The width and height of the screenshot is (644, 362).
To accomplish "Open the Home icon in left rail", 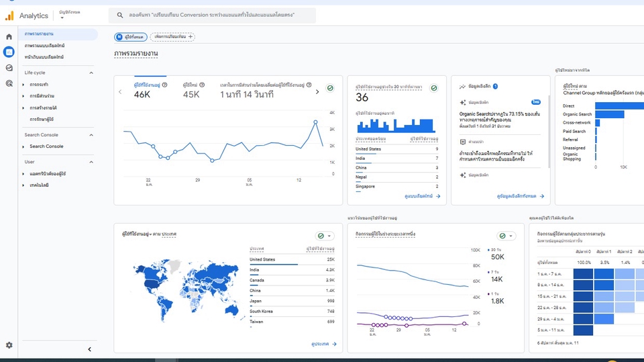I will [x=9, y=37].
